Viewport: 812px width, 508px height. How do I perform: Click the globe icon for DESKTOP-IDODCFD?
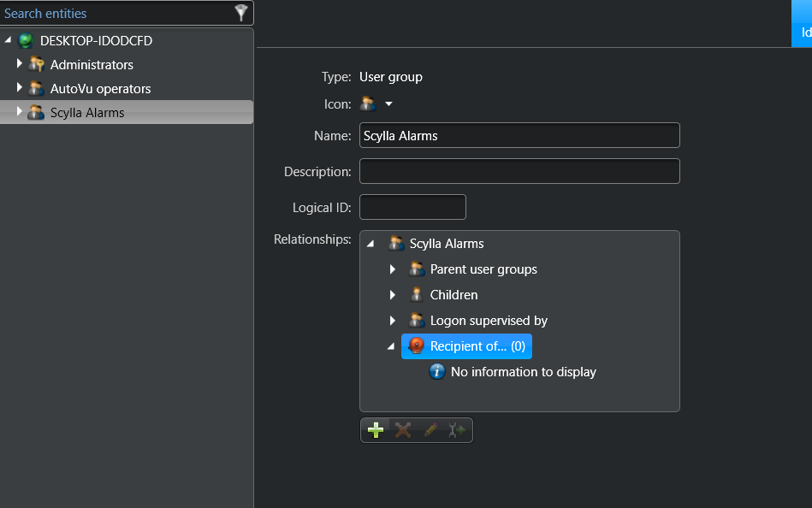click(x=26, y=41)
